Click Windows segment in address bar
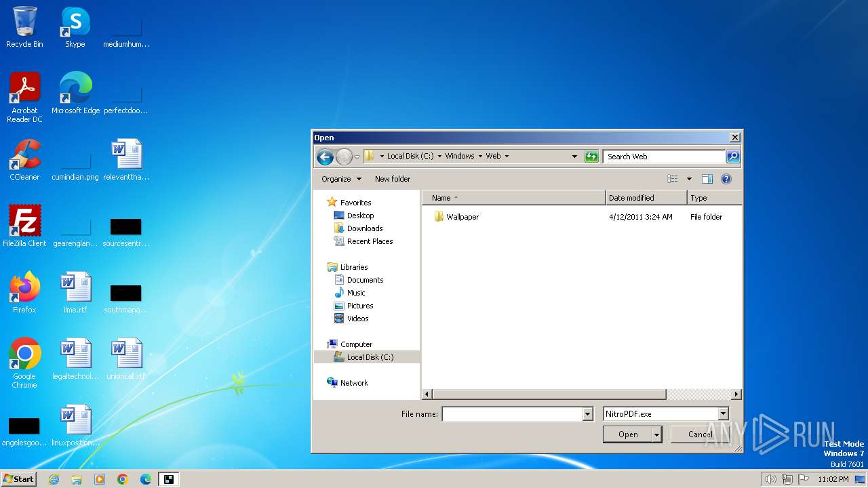The image size is (868, 488). [460, 156]
